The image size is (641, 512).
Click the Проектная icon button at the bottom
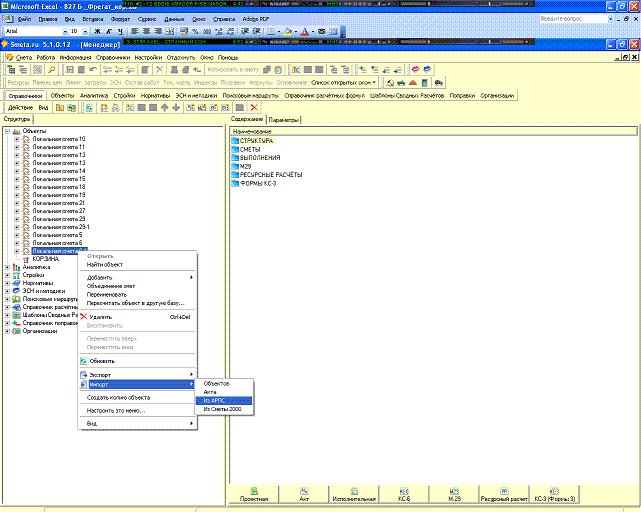(x=254, y=493)
